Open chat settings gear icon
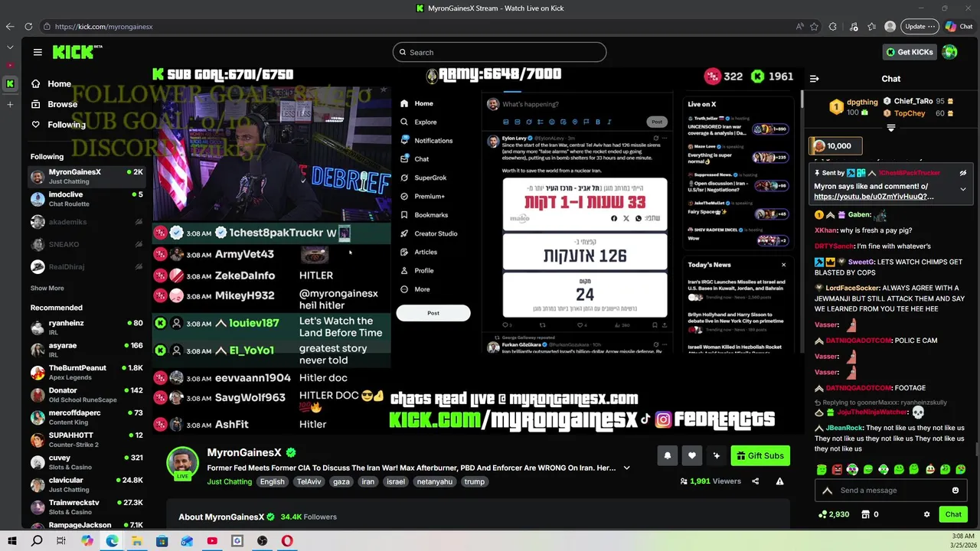This screenshot has height=551, width=980. click(926, 514)
